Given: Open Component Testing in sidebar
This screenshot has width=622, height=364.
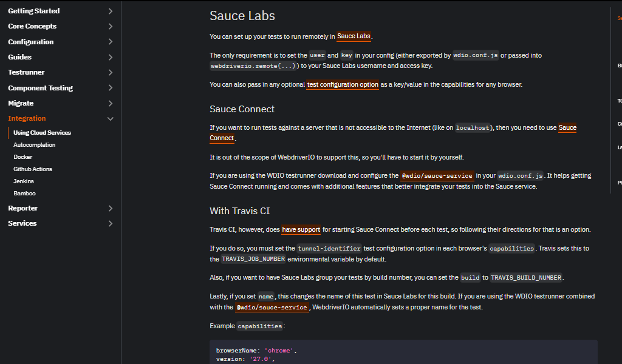Looking at the screenshot, I should tap(41, 88).
